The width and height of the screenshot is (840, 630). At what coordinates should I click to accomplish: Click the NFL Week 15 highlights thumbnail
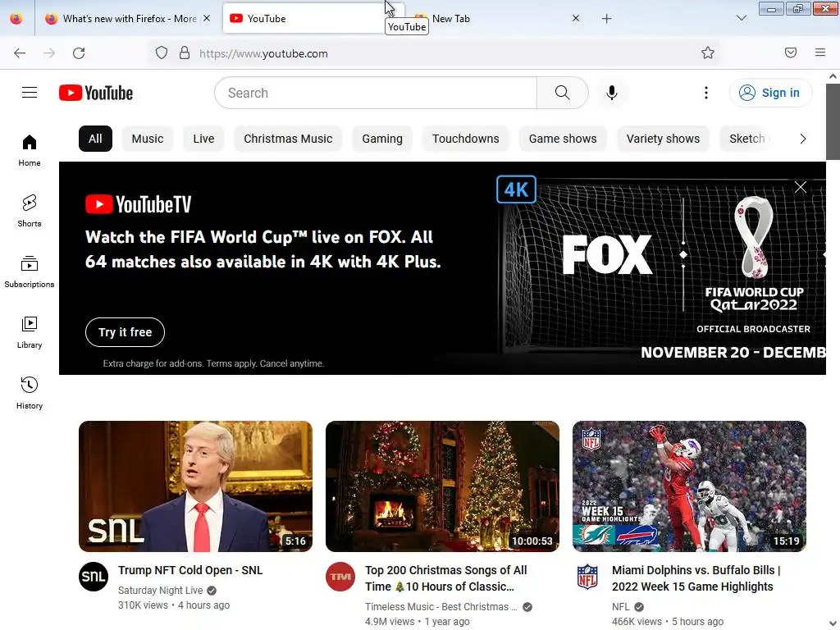[x=689, y=486]
